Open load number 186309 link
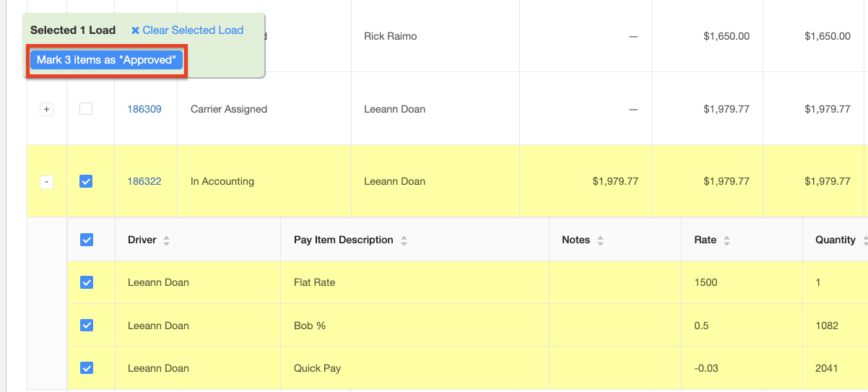Screen dimensions: 868x392 coord(144,109)
